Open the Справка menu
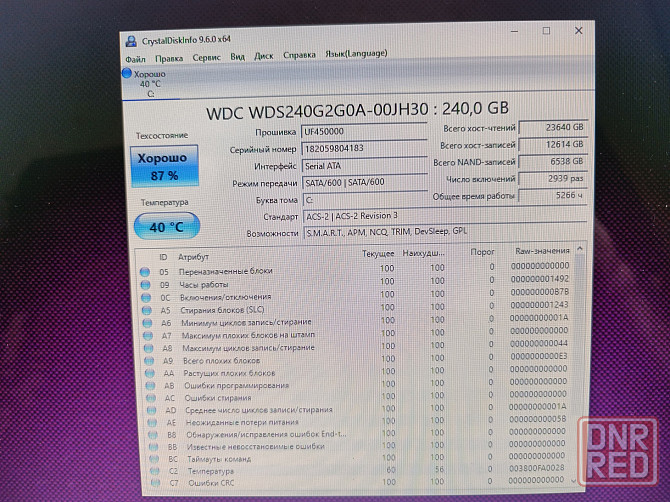The width and height of the screenshot is (670, 502). tap(299, 55)
